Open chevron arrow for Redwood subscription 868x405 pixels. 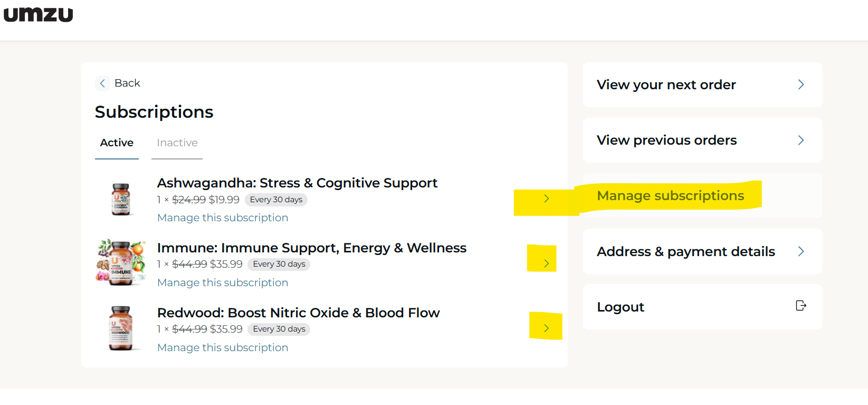547,328
